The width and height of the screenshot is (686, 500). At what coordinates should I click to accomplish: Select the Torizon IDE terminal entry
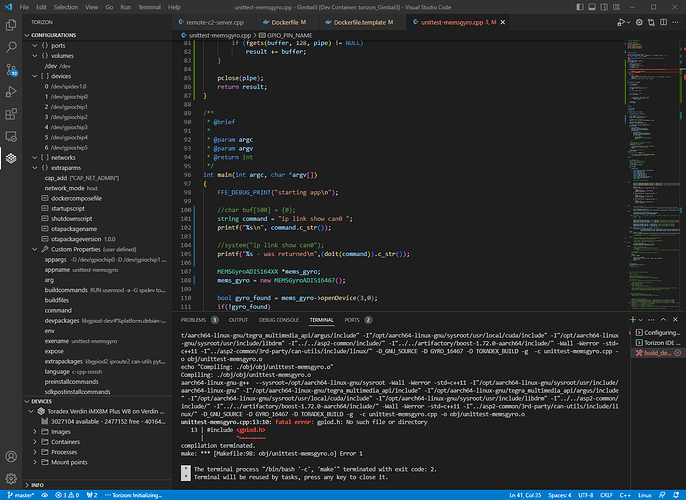pyautogui.click(x=658, y=343)
